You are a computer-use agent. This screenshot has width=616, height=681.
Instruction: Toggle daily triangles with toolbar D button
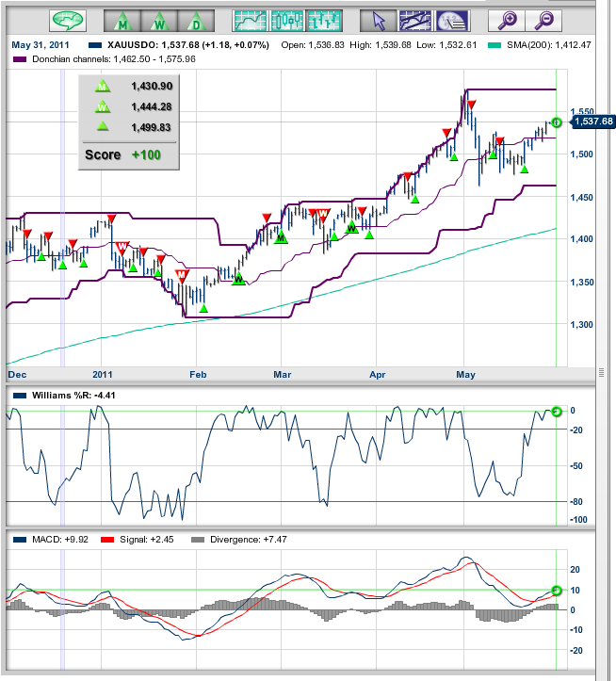pyautogui.click(x=195, y=20)
